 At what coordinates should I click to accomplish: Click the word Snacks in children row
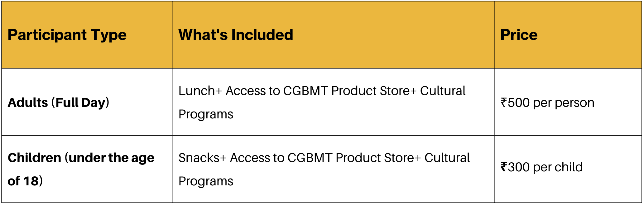tap(199, 158)
